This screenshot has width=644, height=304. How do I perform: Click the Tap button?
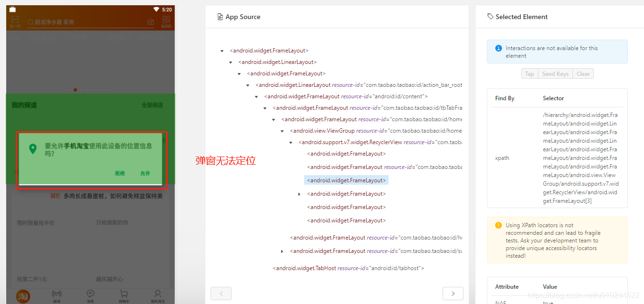click(x=529, y=73)
